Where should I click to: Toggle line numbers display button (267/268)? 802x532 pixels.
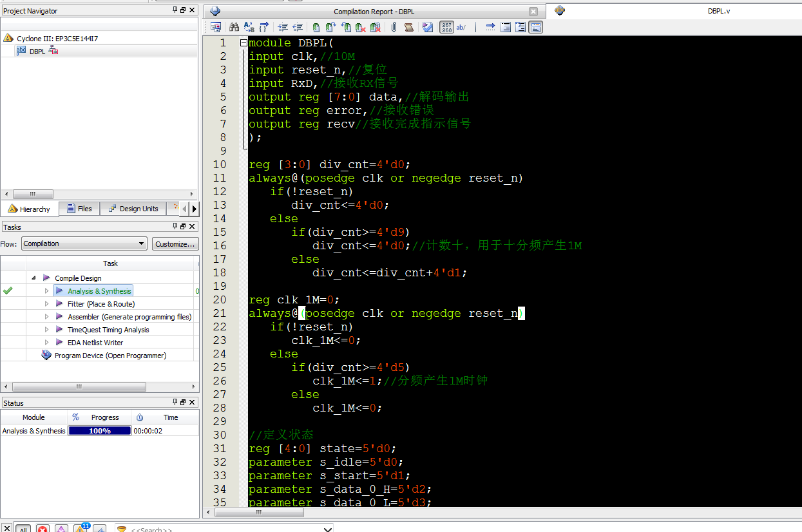[x=446, y=27]
